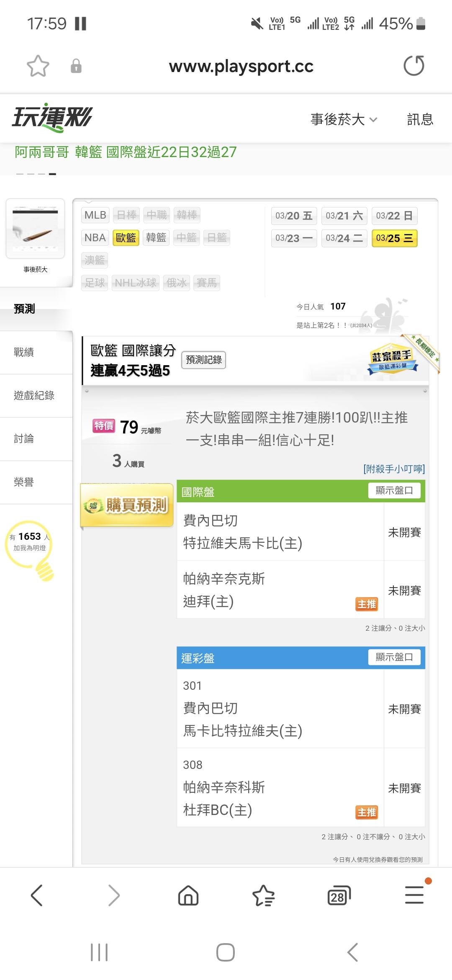
Task: Select the 03/24 二 date button
Action: point(344,238)
